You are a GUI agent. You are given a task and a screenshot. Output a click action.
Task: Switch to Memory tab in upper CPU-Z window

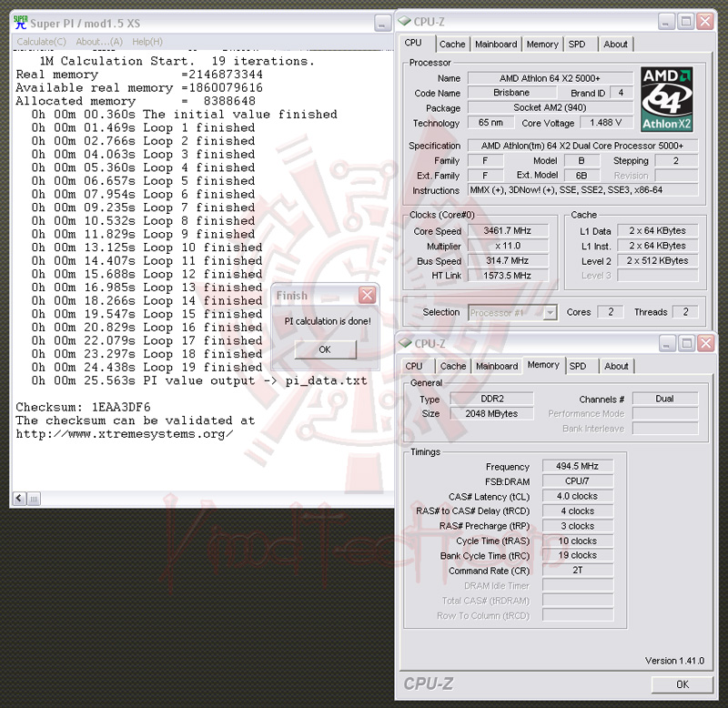click(542, 44)
